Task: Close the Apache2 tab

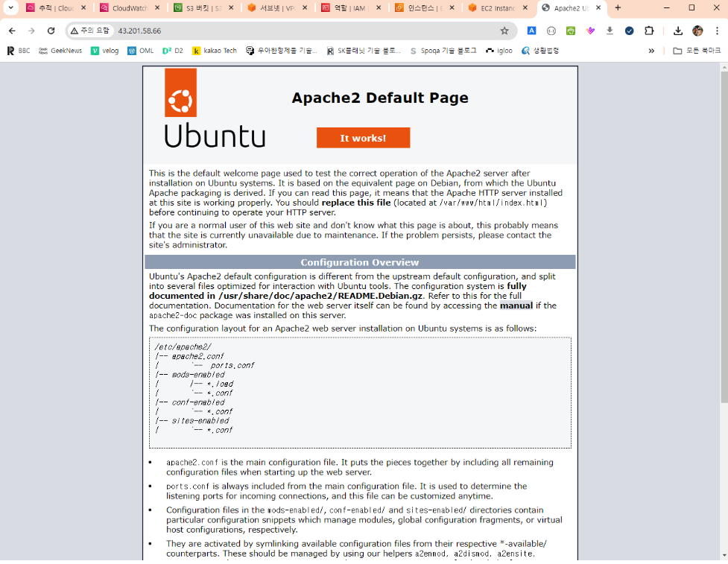Action: pos(598,8)
